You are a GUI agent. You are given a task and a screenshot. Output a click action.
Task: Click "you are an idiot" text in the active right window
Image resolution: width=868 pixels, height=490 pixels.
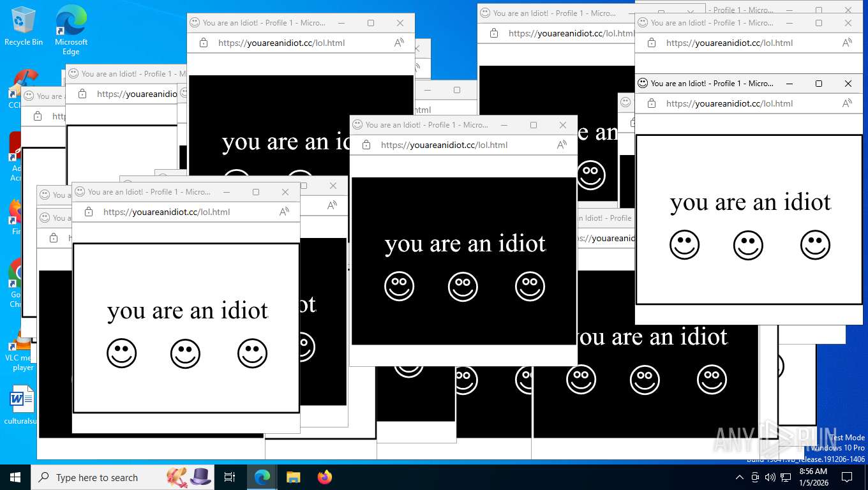click(x=751, y=202)
